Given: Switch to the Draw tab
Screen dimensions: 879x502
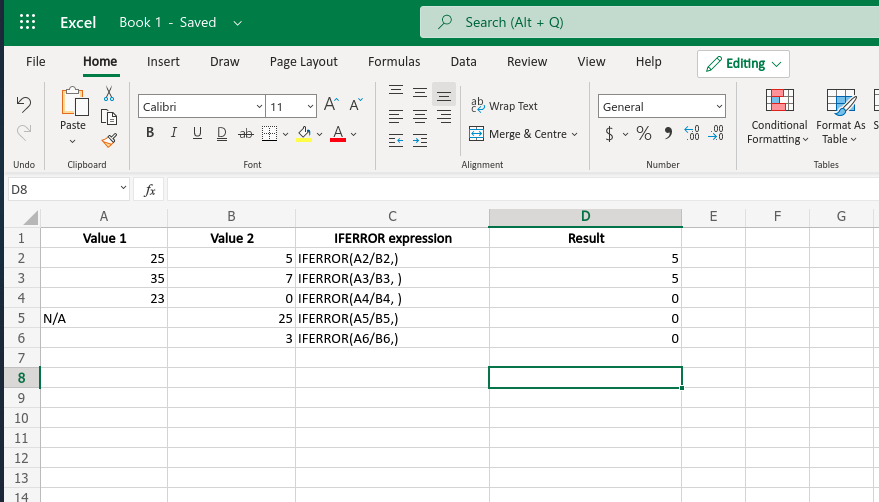Looking at the screenshot, I should pyautogui.click(x=224, y=62).
